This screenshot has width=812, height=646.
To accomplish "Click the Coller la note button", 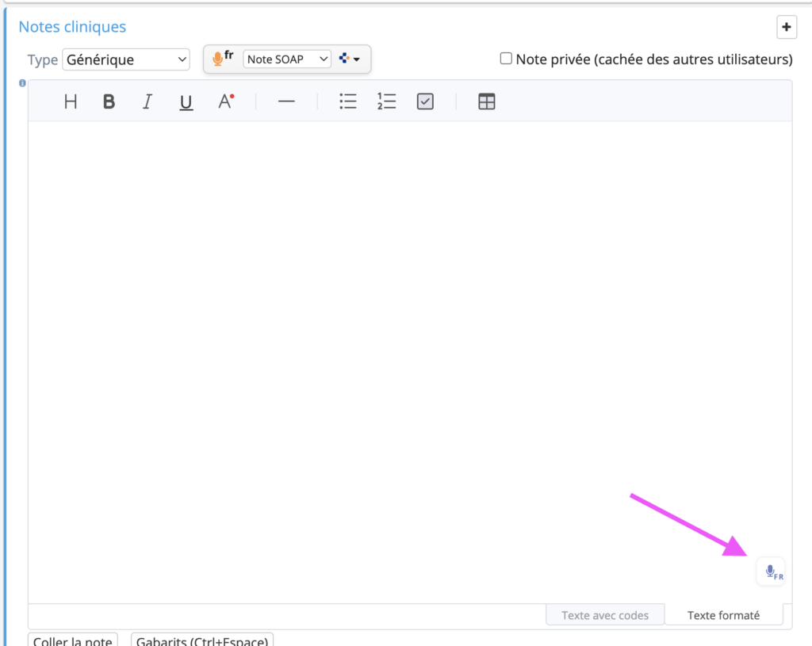I will point(73,640).
